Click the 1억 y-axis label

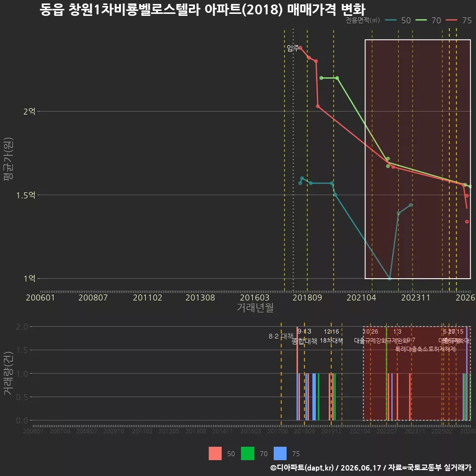pos(29,278)
